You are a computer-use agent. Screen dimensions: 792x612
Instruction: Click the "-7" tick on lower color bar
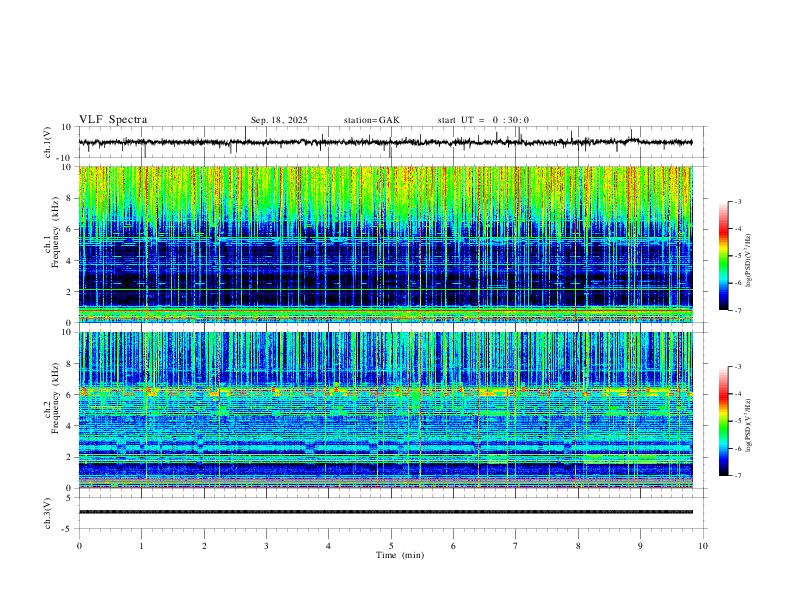click(x=737, y=475)
